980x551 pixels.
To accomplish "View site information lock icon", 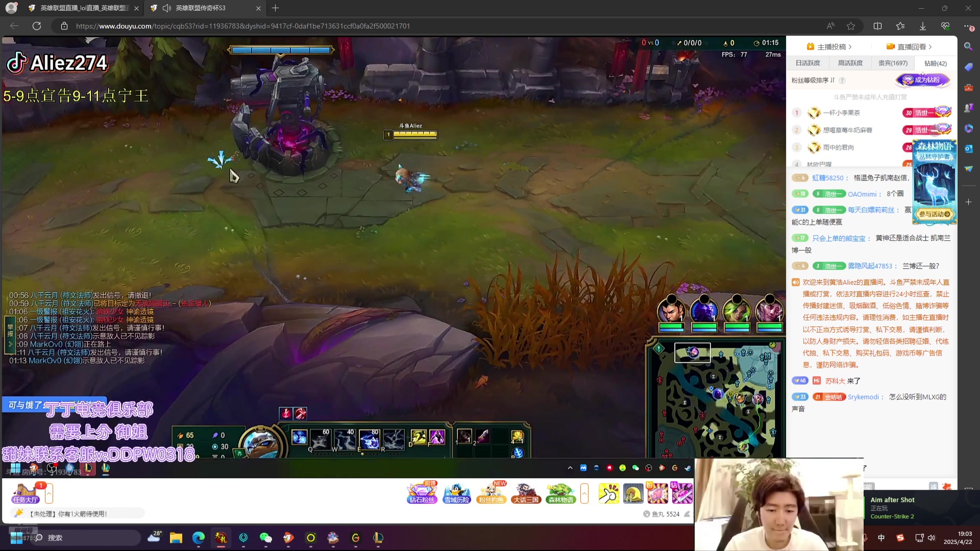I will [64, 26].
